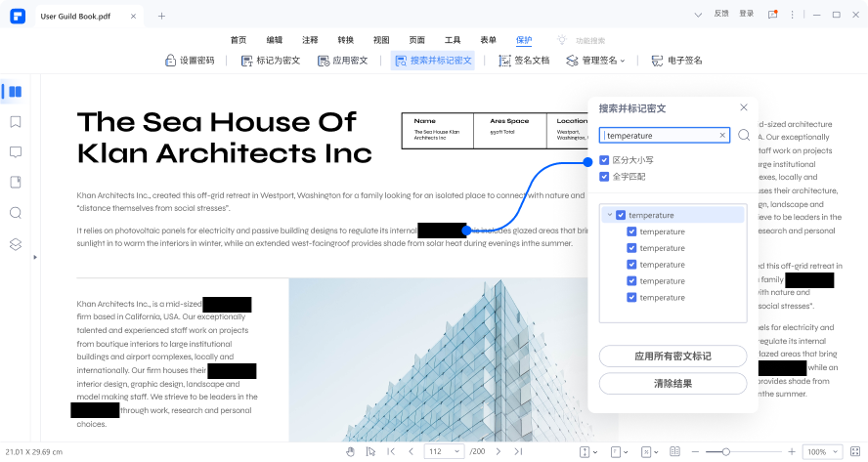Uncheck the first temperature child result
The image size is (868, 462).
pyautogui.click(x=631, y=231)
